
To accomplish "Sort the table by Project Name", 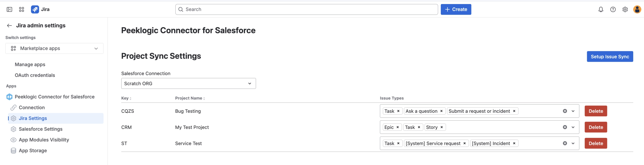I will (x=190, y=98).
